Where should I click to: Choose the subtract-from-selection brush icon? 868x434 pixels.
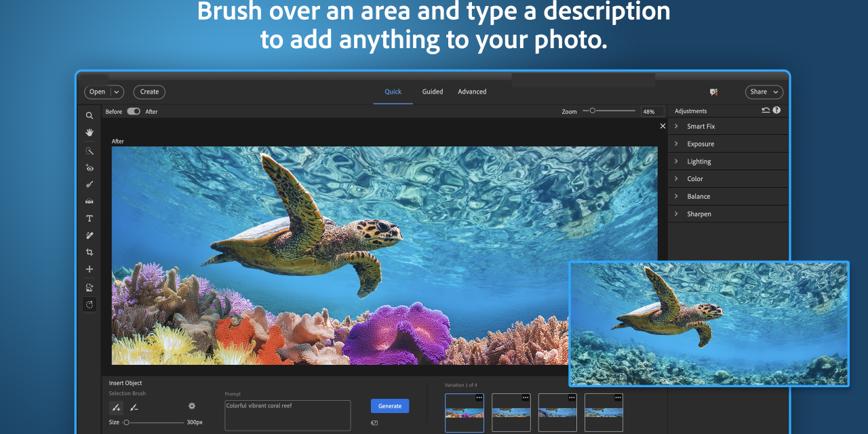(x=134, y=407)
